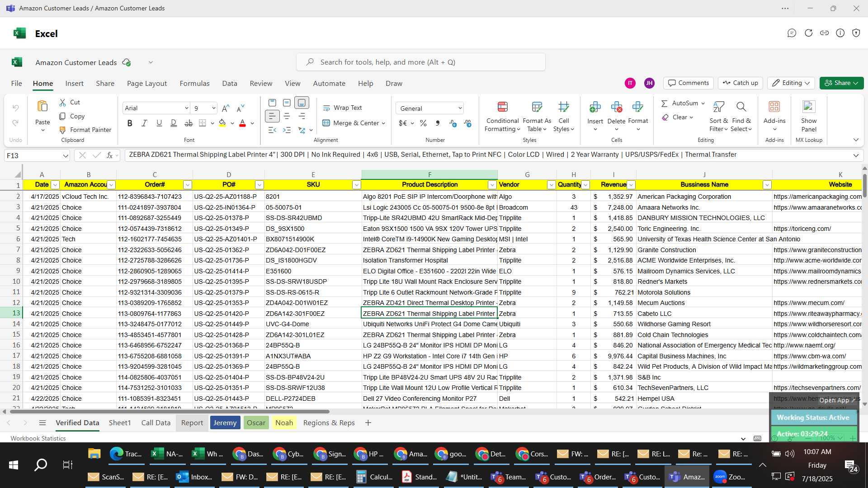868x488 pixels.
Task: Open the All Sheets list icon
Action: point(42,423)
